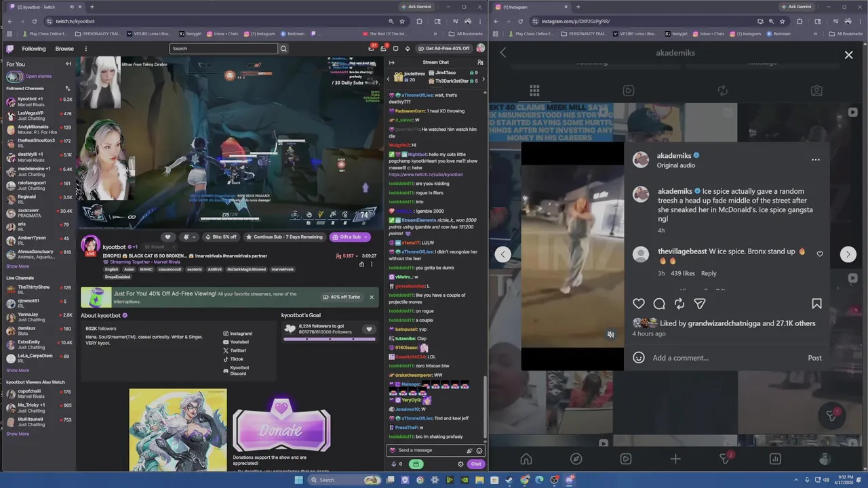Click the Instagram comment bubble icon
This screenshot has height=488, width=868.
coord(659,304)
